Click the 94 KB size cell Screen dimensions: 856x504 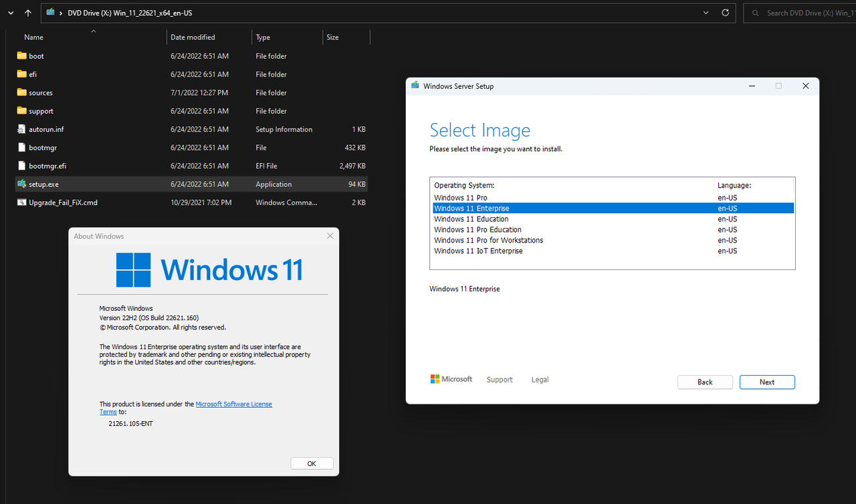click(x=357, y=184)
